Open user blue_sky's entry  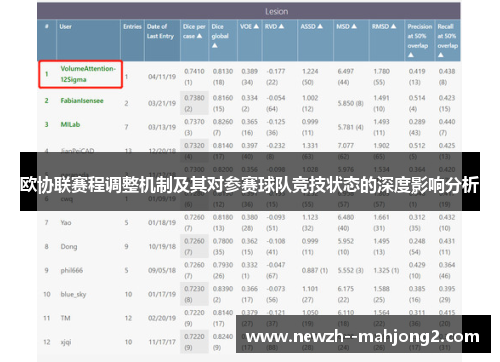tap(73, 294)
